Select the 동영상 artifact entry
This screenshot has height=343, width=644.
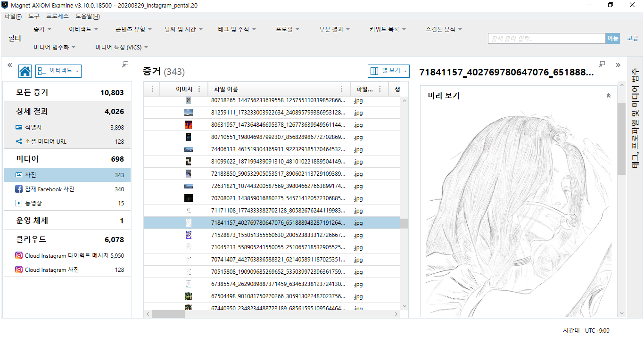coord(67,203)
